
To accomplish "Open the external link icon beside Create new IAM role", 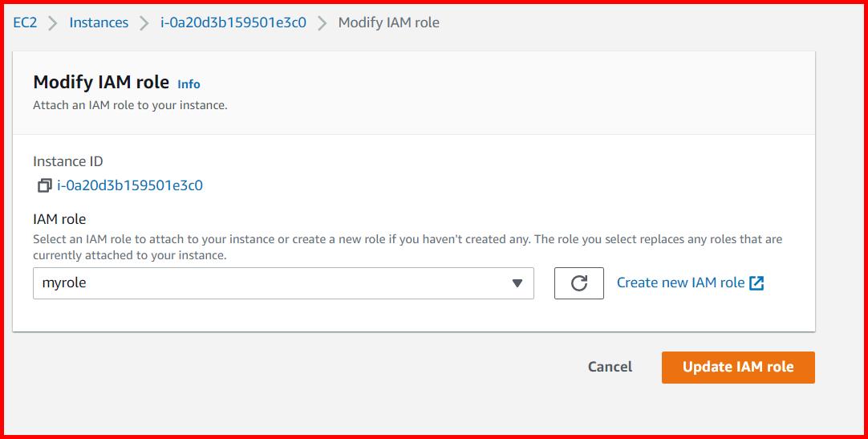I will point(756,283).
